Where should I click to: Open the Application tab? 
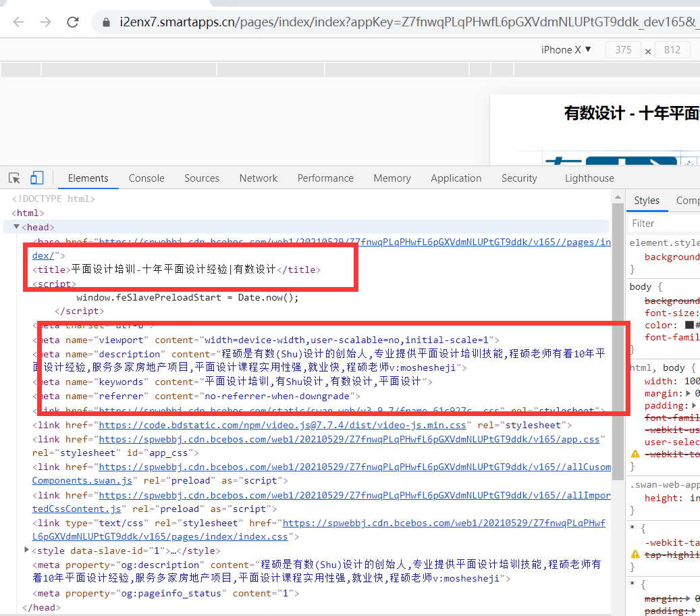[x=456, y=178]
